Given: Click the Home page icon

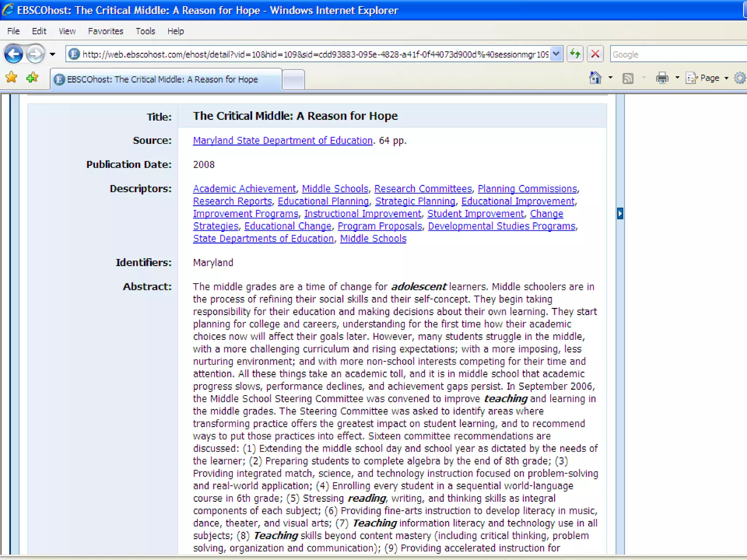Looking at the screenshot, I should pos(595,78).
